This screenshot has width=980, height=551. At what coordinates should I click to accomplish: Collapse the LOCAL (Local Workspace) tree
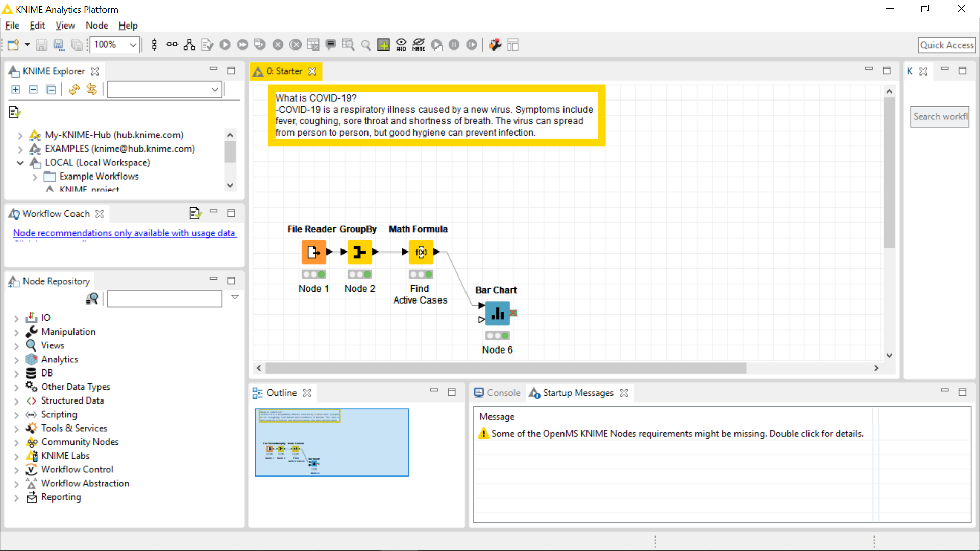20,163
